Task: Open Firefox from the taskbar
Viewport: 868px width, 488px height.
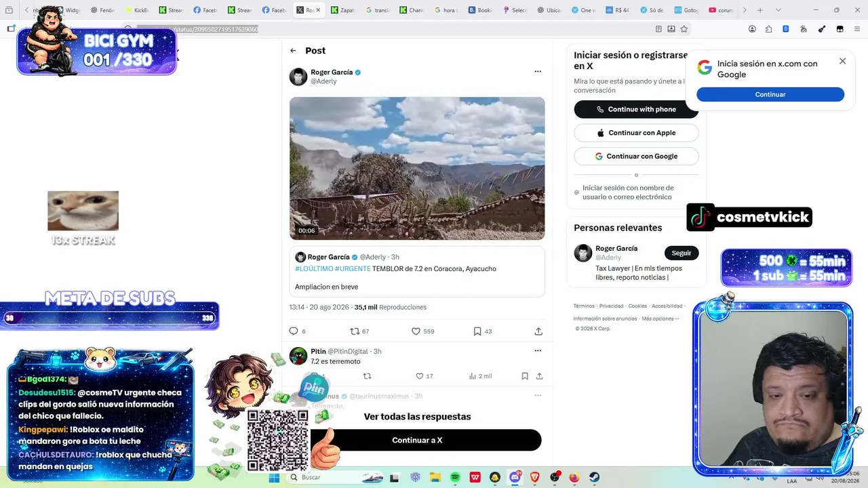Action: tap(574, 478)
